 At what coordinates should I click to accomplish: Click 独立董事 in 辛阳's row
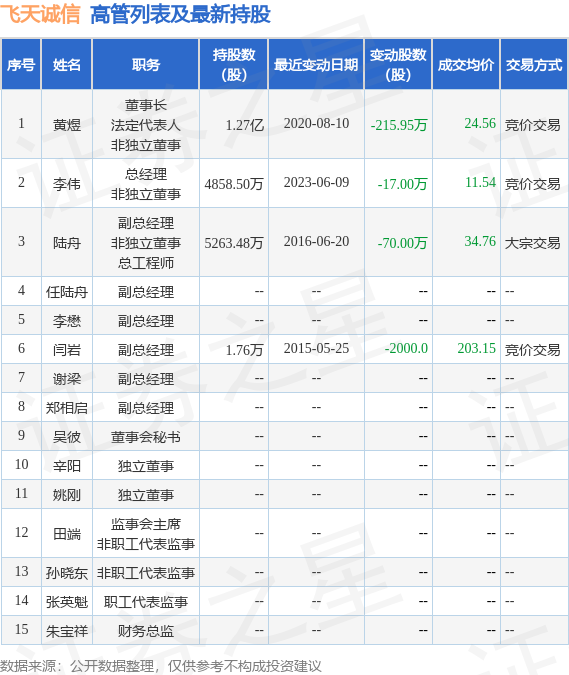[146, 466]
